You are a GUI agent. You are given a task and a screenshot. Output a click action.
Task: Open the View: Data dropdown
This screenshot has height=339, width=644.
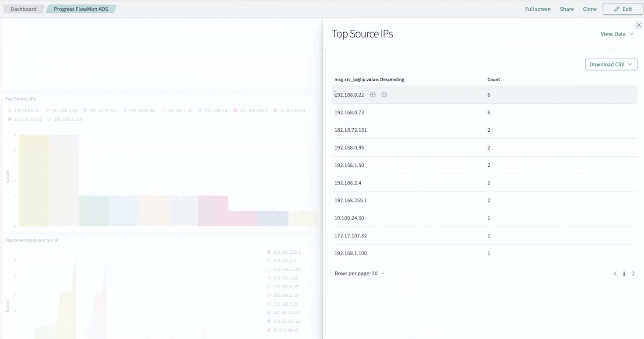[x=617, y=34]
